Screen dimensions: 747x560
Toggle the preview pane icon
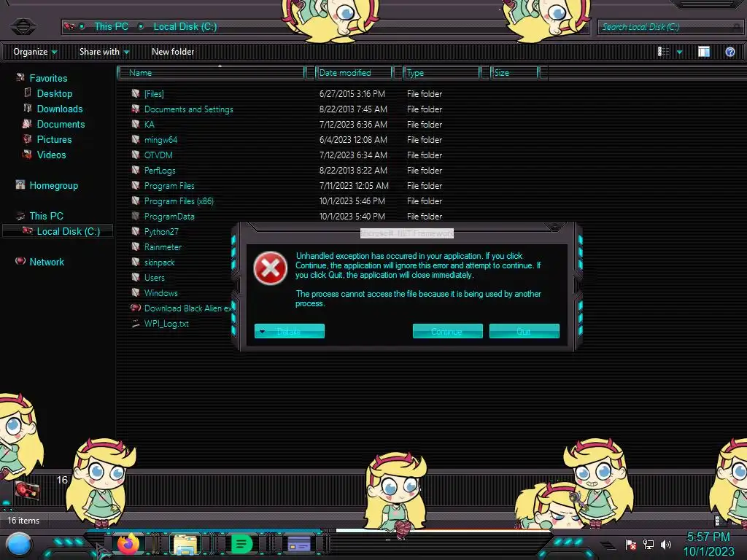pyautogui.click(x=704, y=52)
